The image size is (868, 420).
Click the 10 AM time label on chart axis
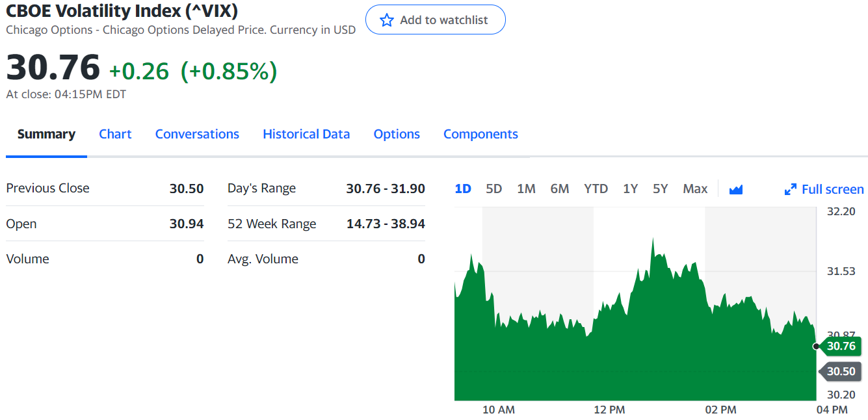[499, 410]
